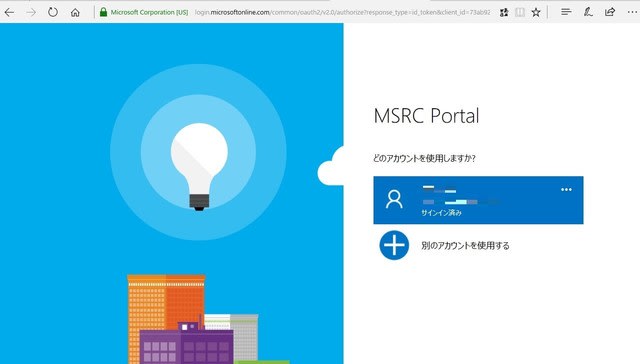Screen dimensions: 640x364
Task: Click the forward navigation arrow
Action: 31,12
